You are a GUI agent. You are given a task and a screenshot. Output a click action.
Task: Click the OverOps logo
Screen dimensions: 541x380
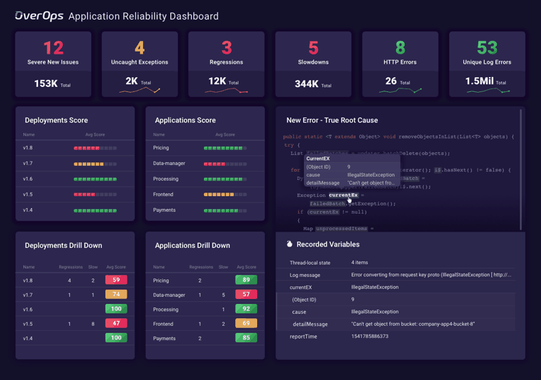(39, 16)
